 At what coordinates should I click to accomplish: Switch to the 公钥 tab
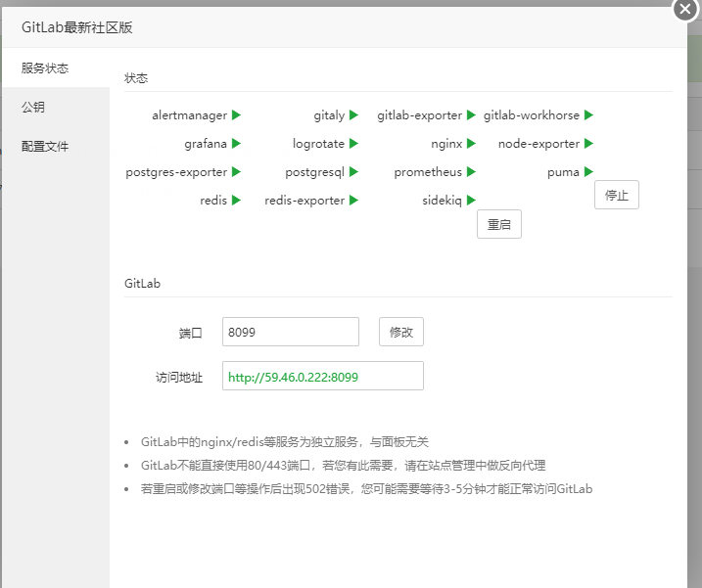coord(56,107)
